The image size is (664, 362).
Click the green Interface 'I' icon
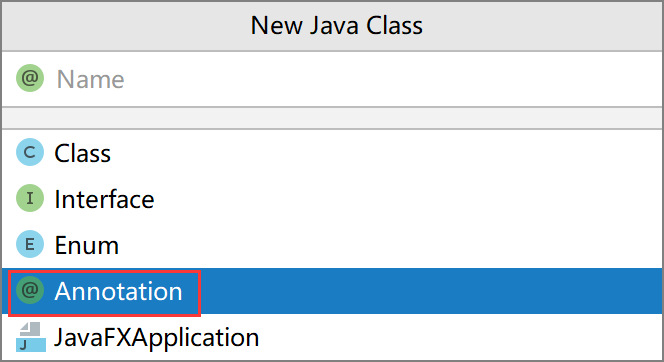[30, 198]
